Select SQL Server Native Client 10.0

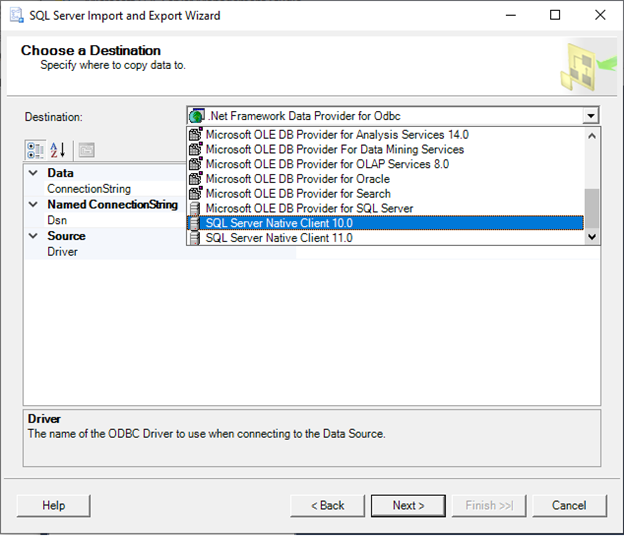click(385, 223)
